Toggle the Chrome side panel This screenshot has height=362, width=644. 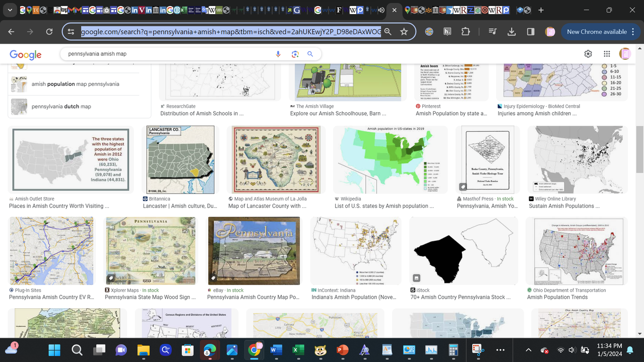click(530, 32)
